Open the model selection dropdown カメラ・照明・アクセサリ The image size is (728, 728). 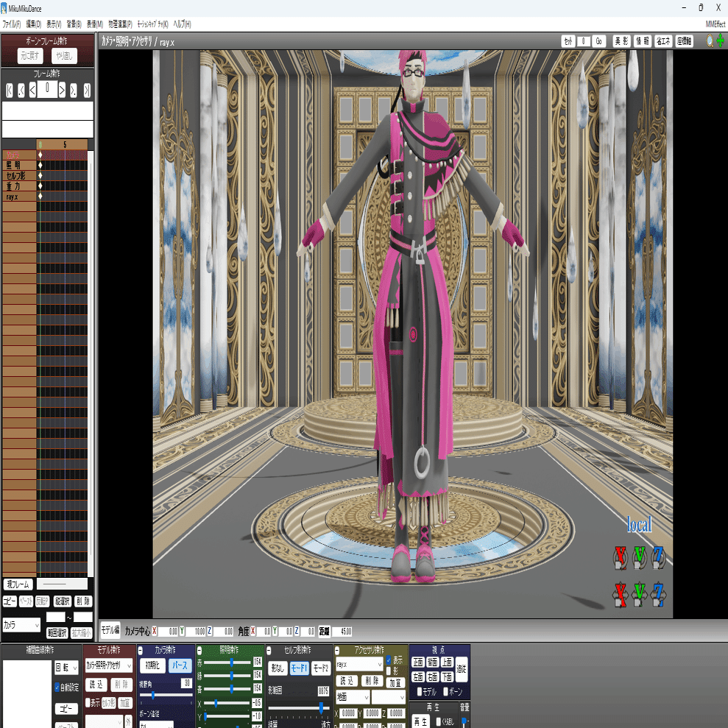[x=109, y=665]
